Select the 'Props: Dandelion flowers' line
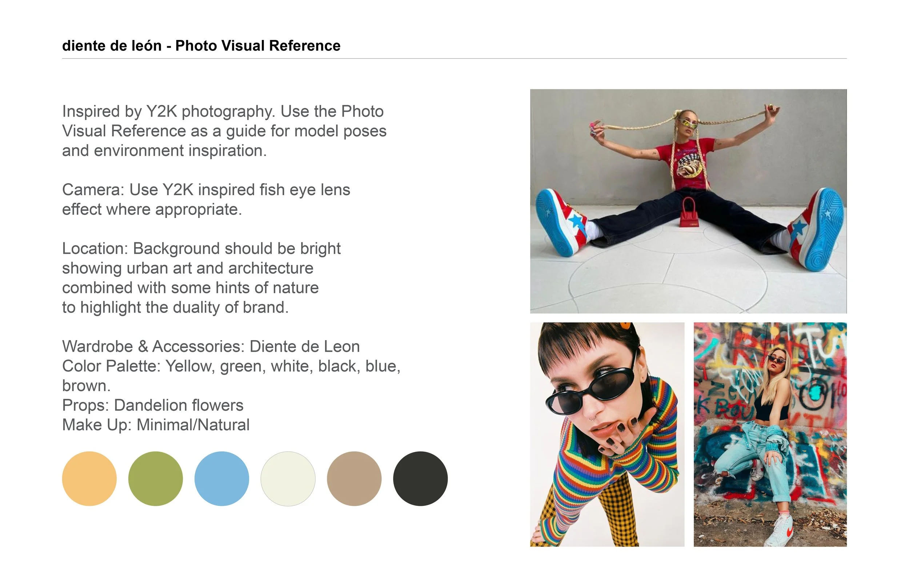 click(x=153, y=405)
